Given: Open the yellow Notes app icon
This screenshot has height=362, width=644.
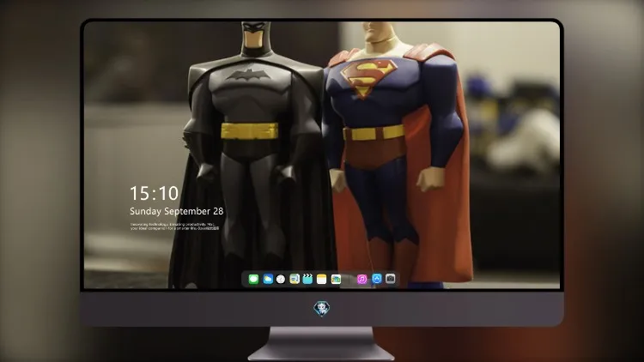Looking at the screenshot, I should coord(322,279).
